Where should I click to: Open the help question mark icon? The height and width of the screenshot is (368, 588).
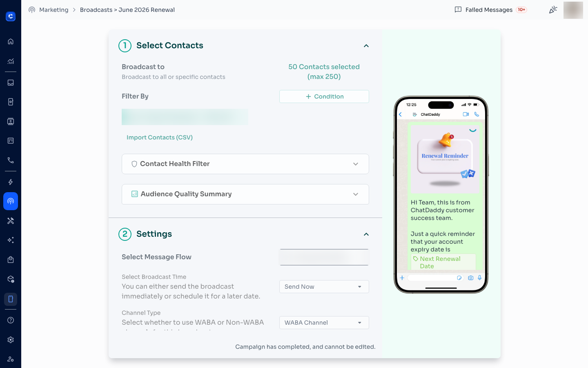[11, 320]
